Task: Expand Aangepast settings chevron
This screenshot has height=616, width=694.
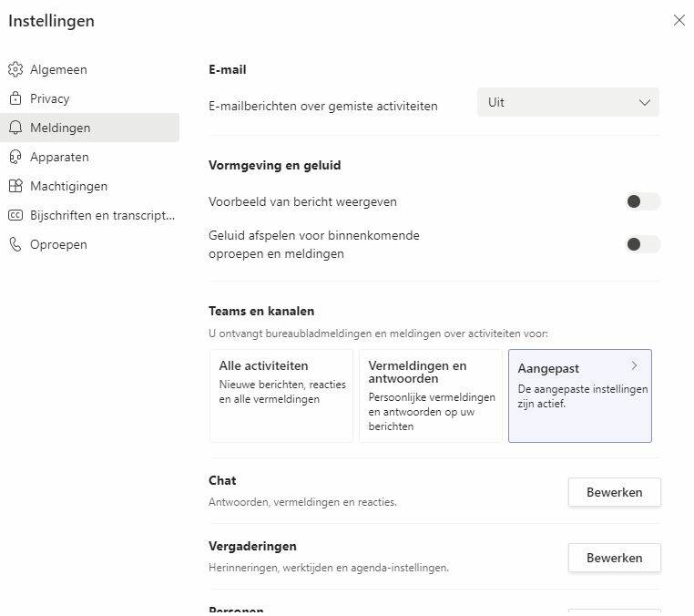Action: pos(634,366)
